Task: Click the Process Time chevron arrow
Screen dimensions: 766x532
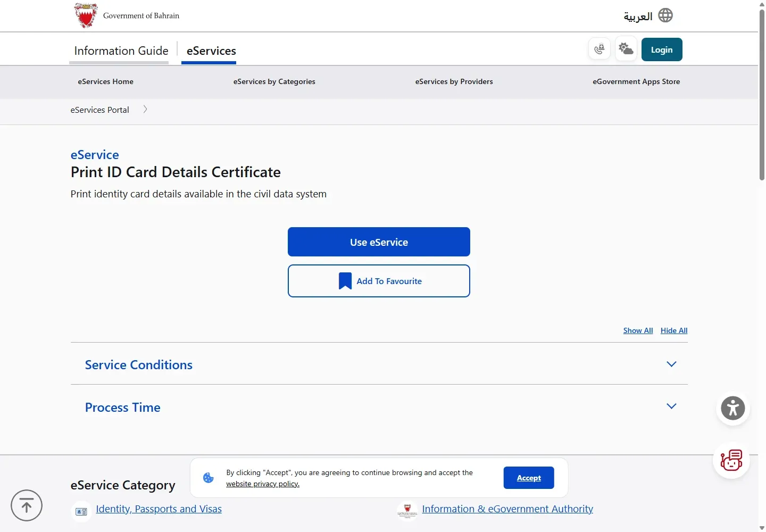Action: 671,406
